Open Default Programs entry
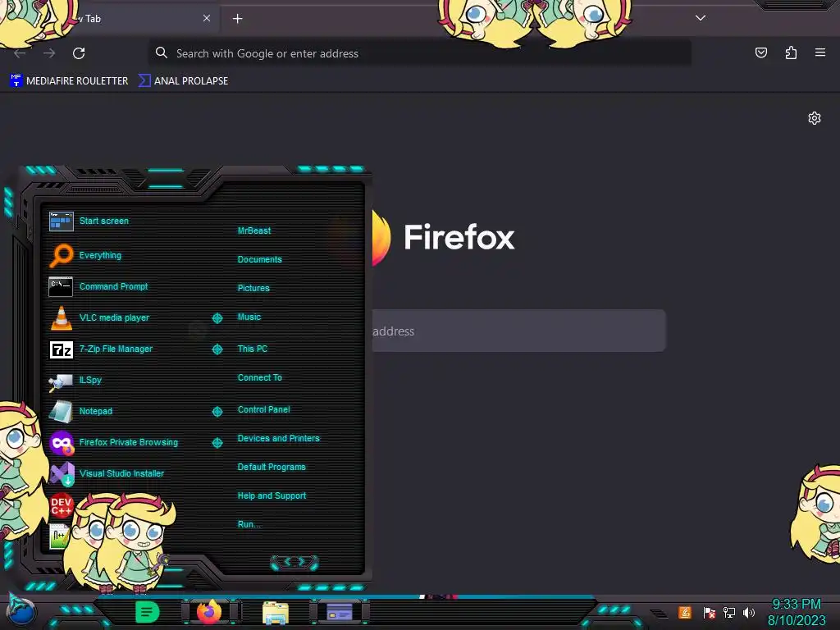The height and width of the screenshot is (630, 840). pos(271,467)
